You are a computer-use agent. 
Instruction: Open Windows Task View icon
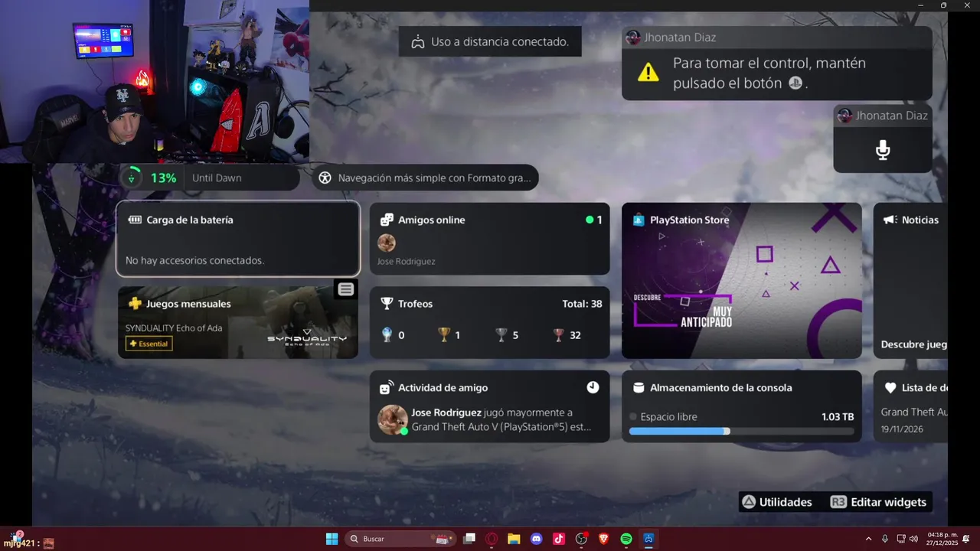469,539
